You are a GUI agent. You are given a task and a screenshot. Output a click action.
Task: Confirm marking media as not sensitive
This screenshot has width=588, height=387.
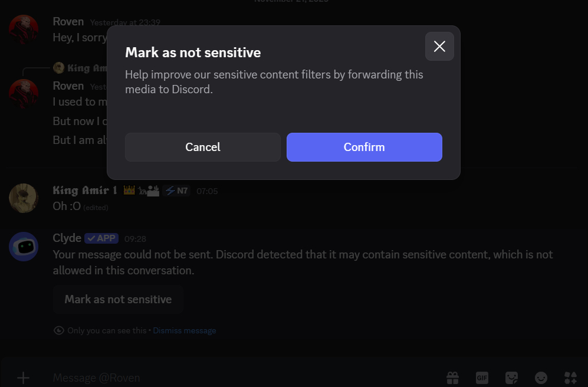tap(364, 147)
